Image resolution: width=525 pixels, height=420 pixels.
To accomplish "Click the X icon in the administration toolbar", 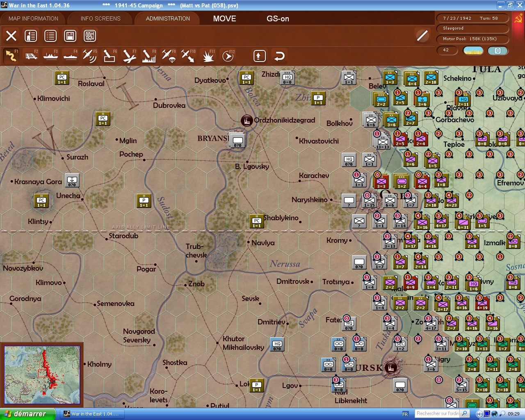I will 11,36.
